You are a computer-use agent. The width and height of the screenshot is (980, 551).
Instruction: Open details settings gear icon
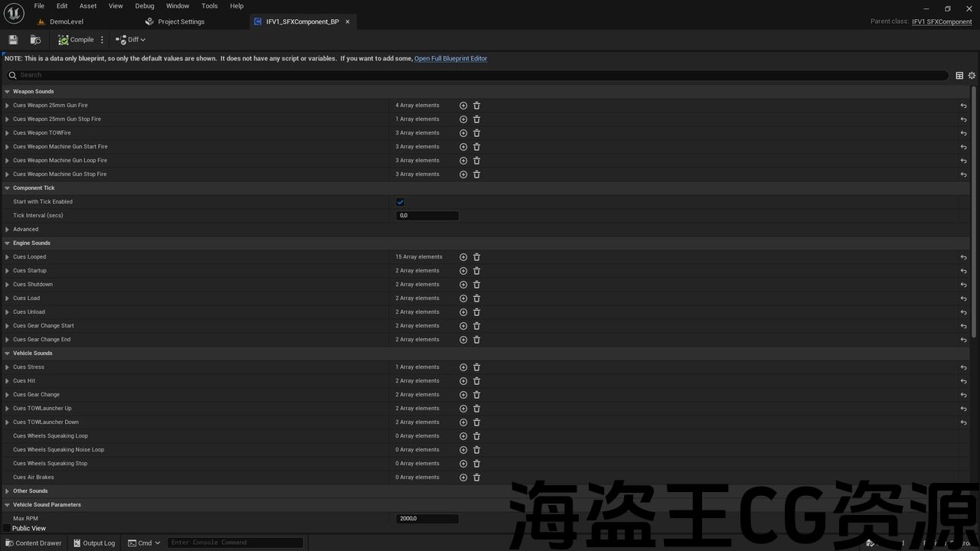[x=972, y=76]
